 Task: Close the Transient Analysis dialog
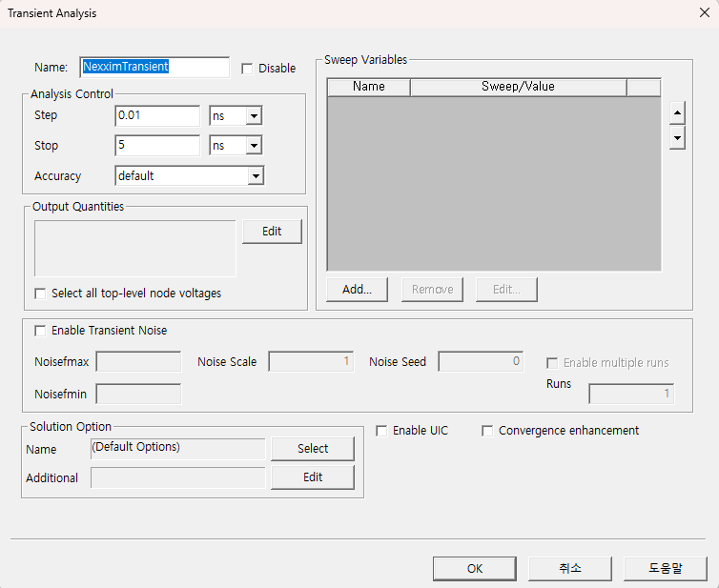coord(703,13)
